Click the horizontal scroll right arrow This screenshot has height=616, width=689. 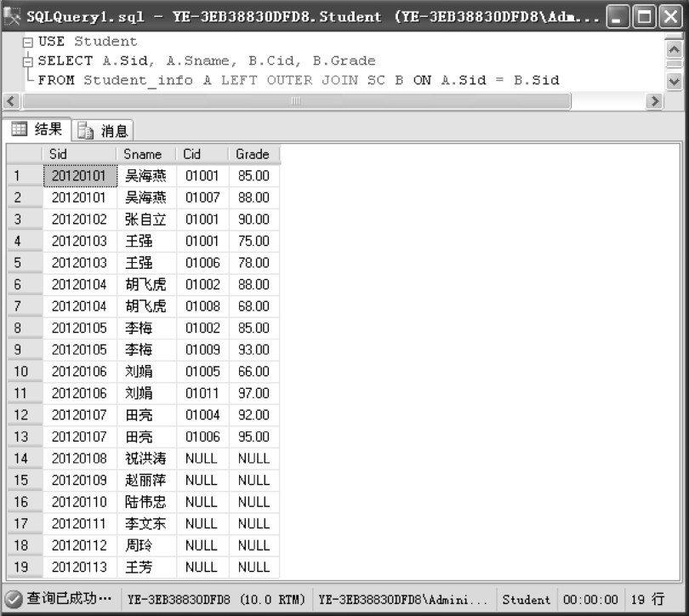pos(655,101)
